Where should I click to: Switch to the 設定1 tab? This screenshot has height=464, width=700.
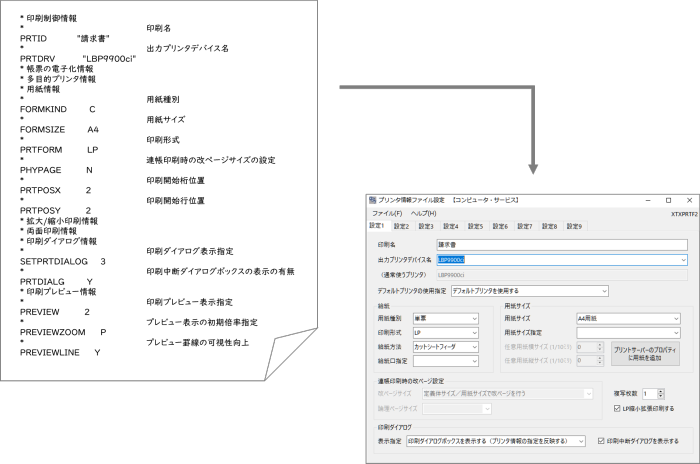377,226
